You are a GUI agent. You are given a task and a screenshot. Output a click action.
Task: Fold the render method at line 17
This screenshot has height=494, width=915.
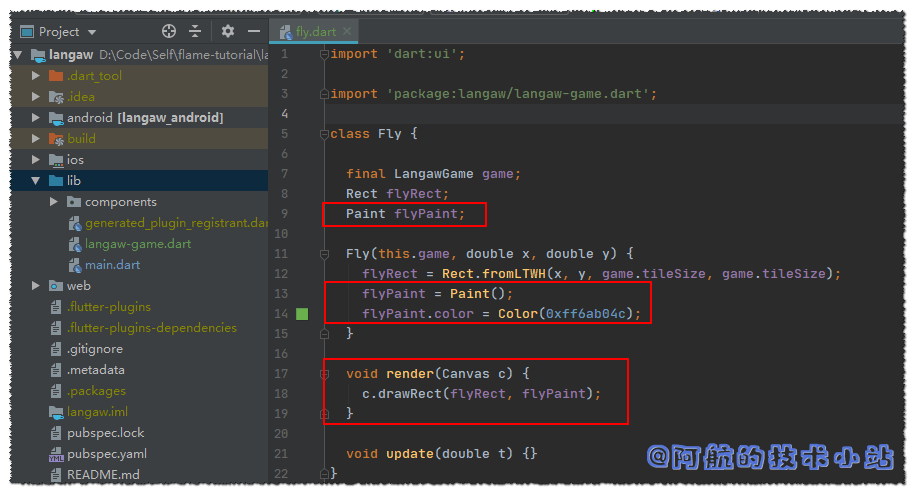pyautogui.click(x=324, y=374)
